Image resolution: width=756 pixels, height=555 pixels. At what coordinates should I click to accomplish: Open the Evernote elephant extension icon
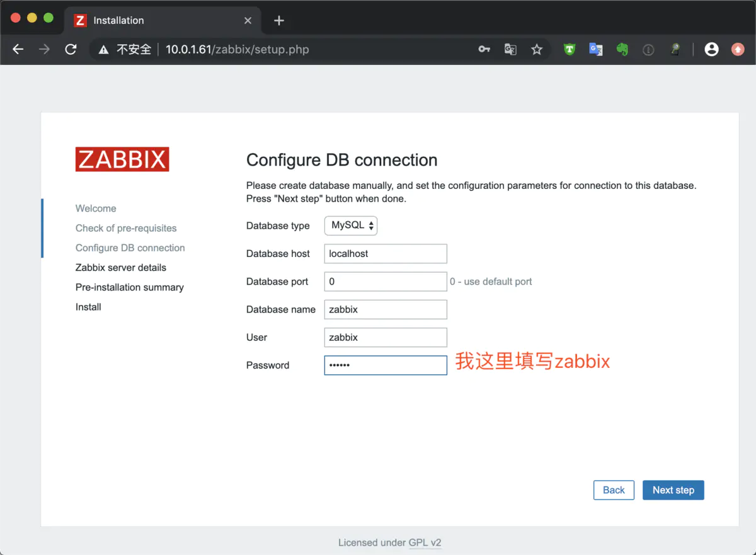click(x=622, y=49)
